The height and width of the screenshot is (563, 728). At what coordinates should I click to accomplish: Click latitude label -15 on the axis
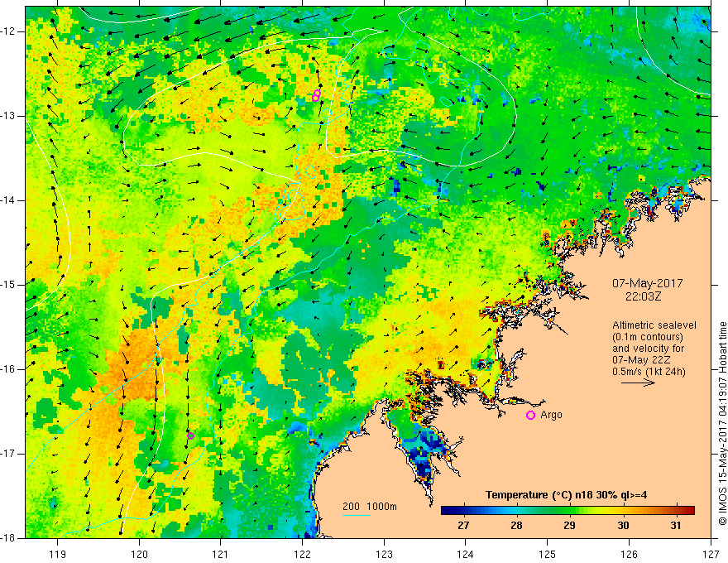9,285
